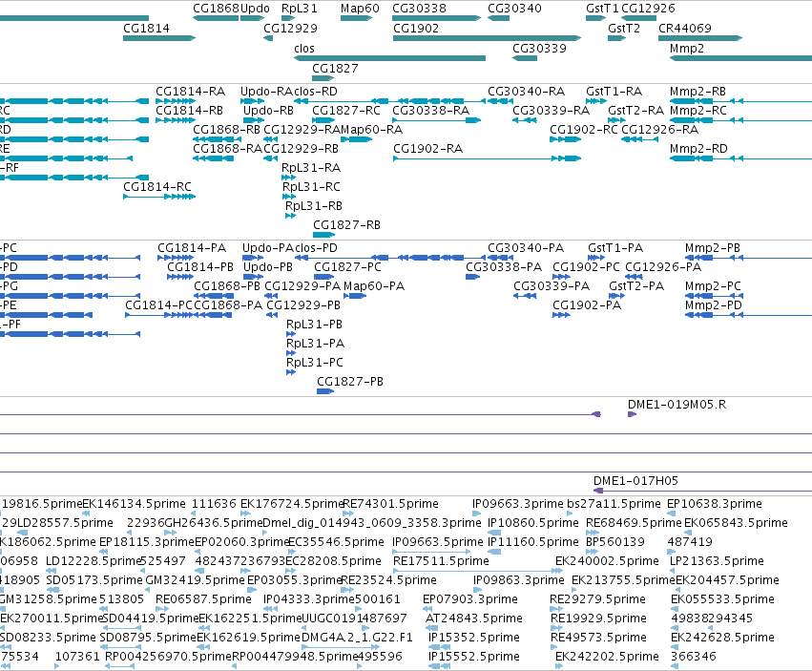Image resolution: width=812 pixels, height=671 pixels.
Task: Select the GstT2-RA transcript label
Action: tap(635, 111)
